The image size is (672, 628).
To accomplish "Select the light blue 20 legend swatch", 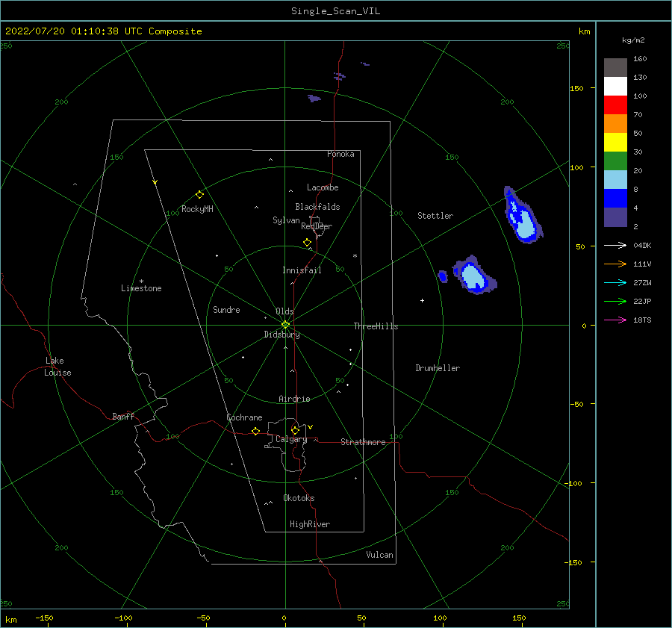I will click(615, 180).
